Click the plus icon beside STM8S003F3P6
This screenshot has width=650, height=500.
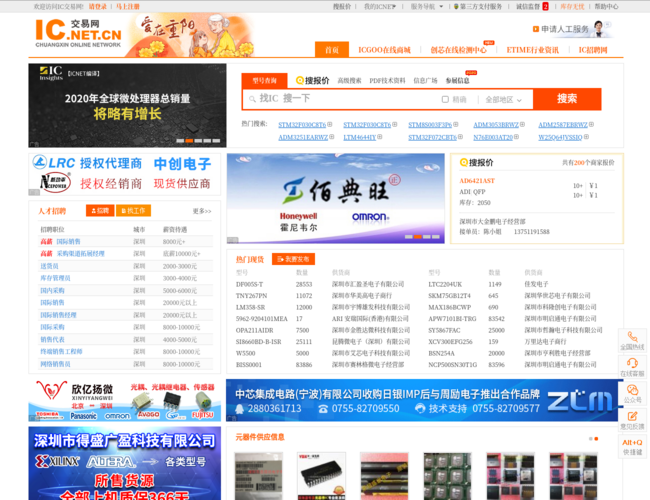[456, 124]
